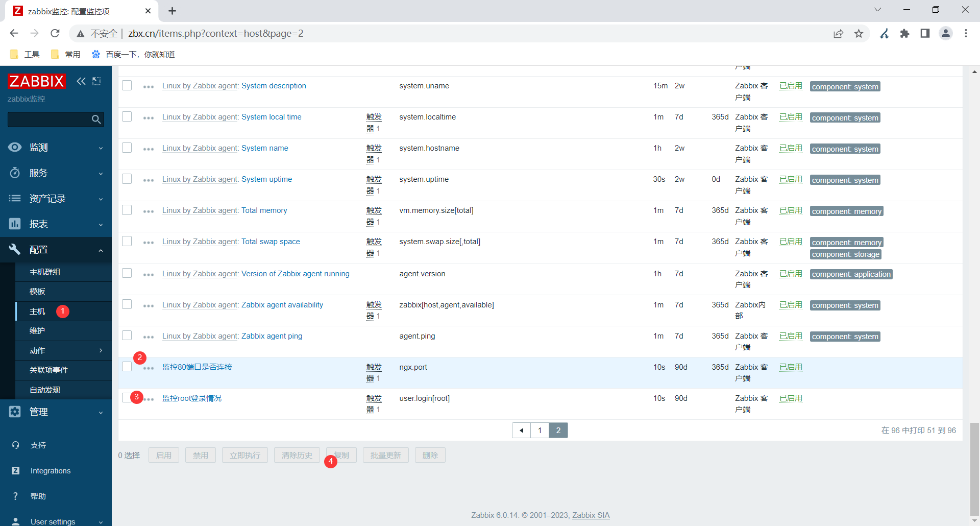Open three-dots menu for 监控80端口是否连接
Screen dimensions: 980x526
(x=149, y=368)
